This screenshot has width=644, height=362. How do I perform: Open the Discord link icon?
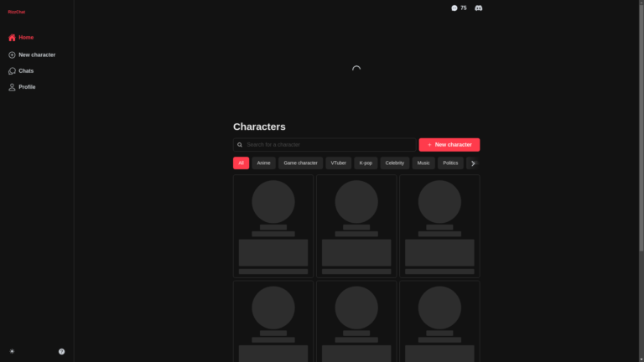point(479,8)
